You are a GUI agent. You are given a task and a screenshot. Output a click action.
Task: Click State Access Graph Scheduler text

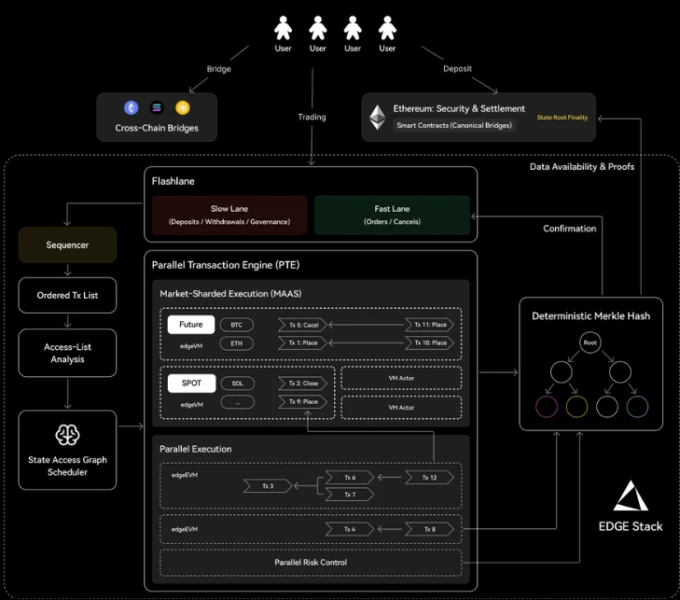coord(67,466)
